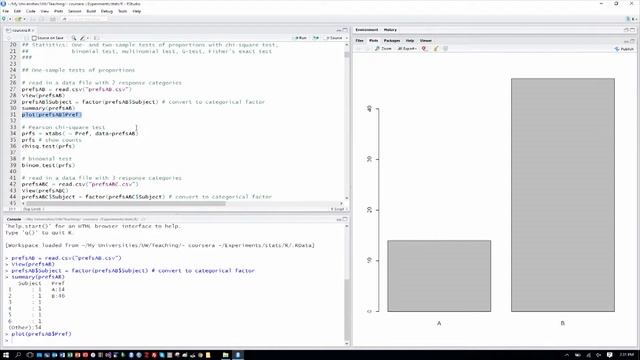Image resolution: width=640 pixels, height=360 pixels.
Task: Switch to the History tab
Action: coord(390,30)
